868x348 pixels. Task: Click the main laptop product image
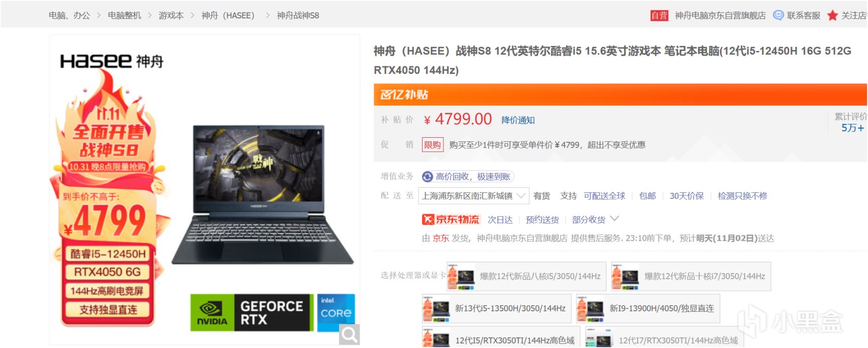(x=262, y=194)
